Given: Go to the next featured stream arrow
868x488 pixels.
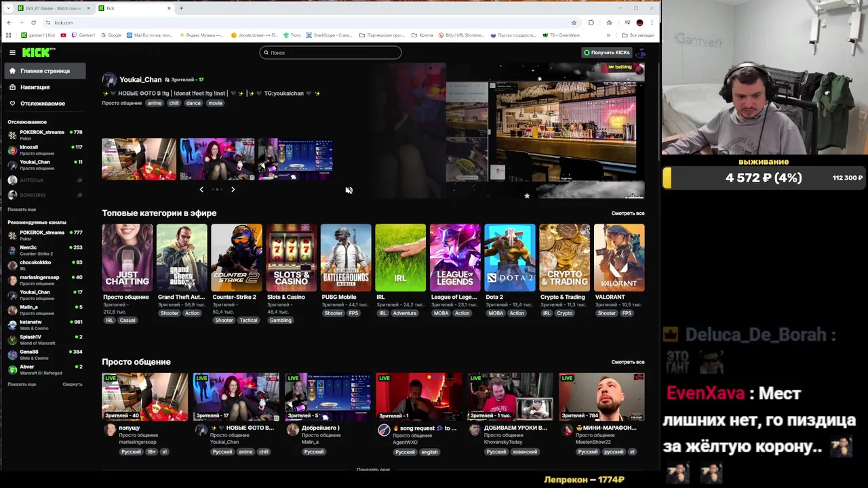Looking at the screenshot, I should [233, 190].
